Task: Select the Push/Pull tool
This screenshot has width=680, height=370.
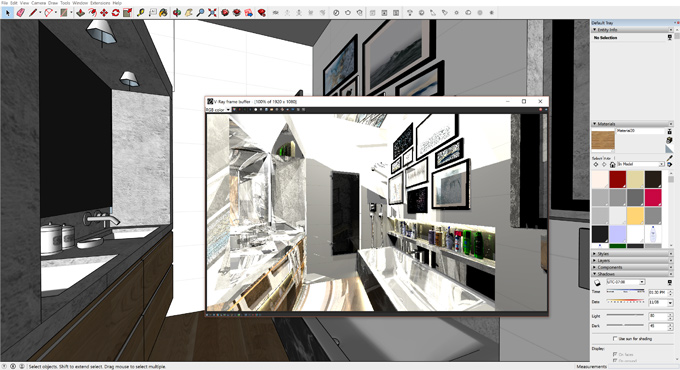Action: point(80,13)
